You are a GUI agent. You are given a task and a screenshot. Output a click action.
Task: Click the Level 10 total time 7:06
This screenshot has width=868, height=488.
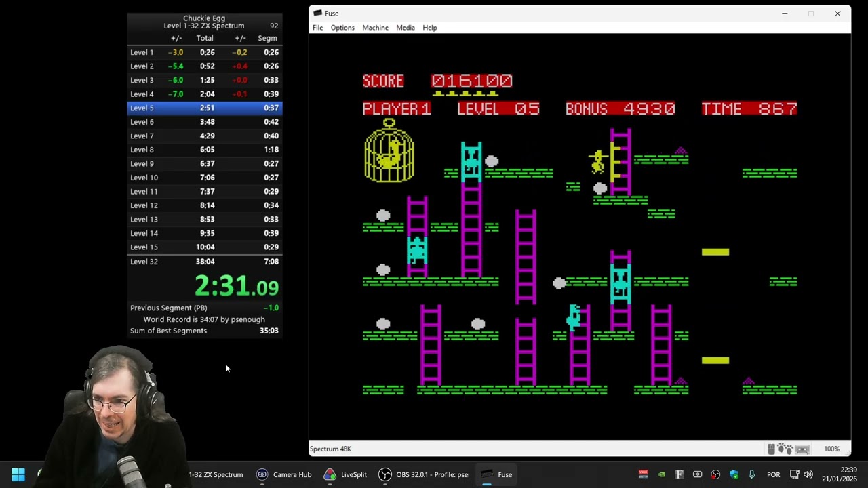point(207,178)
